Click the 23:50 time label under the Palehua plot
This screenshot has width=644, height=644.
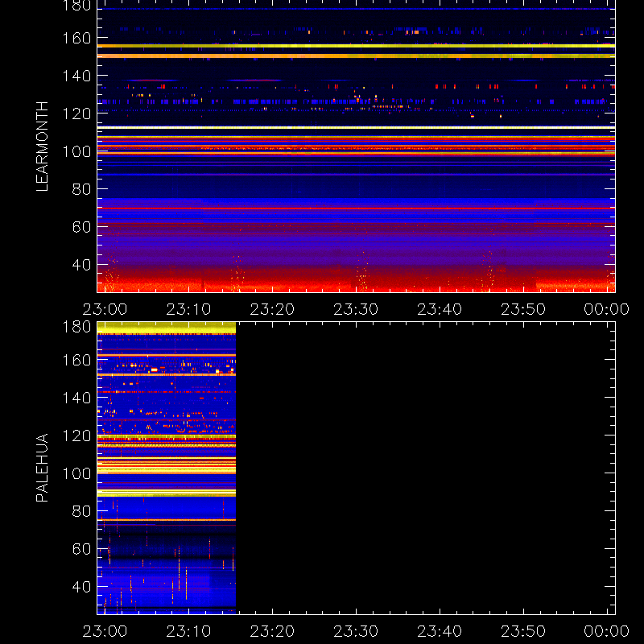(x=523, y=631)
